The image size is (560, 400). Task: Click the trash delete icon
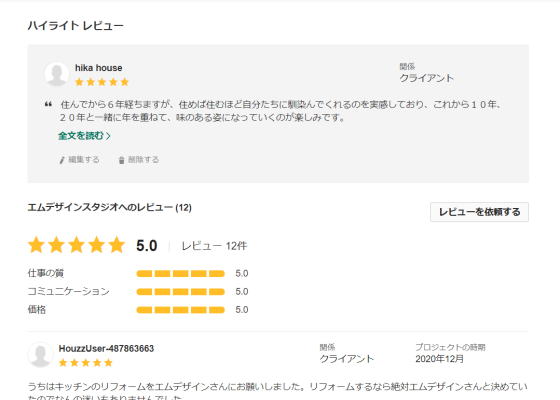(x=121, y=160)
